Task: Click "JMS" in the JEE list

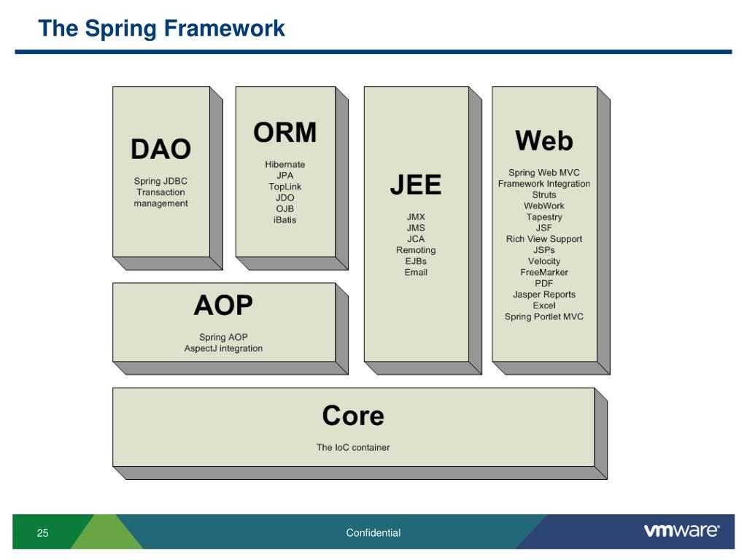Action: coord(416,227)
